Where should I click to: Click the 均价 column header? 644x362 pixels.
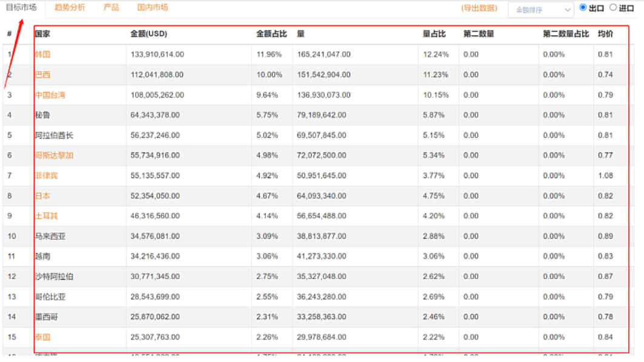click(x=605, y=34)
